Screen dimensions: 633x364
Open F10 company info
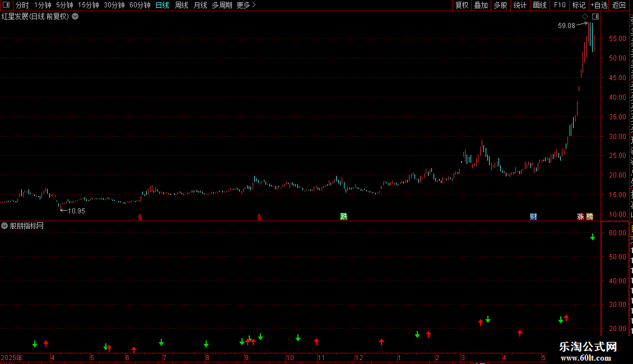pos(560,5)
